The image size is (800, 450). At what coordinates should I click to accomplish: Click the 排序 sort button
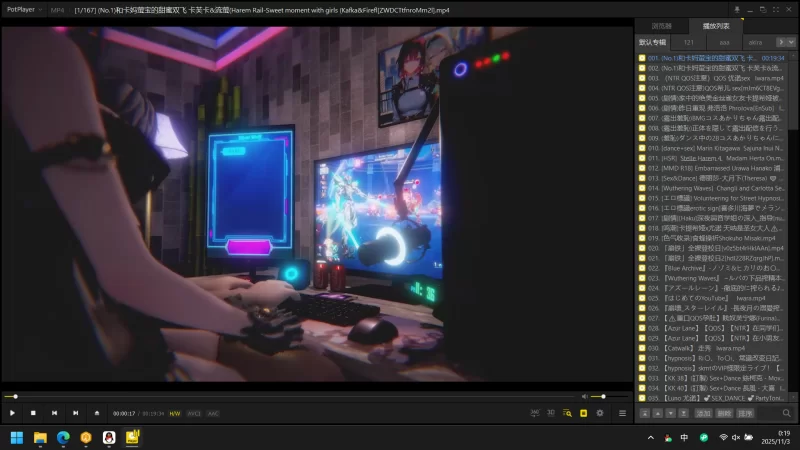coord(745,413)
